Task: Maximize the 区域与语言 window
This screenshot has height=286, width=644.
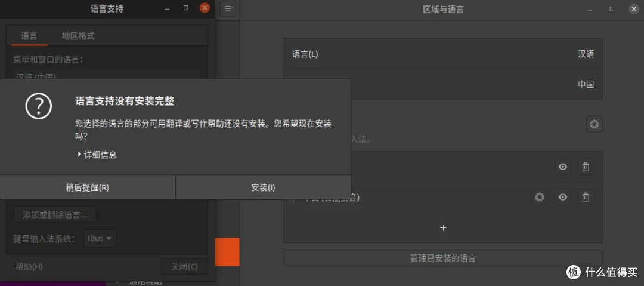Action: pyautogui.click(x=612, y=8)
